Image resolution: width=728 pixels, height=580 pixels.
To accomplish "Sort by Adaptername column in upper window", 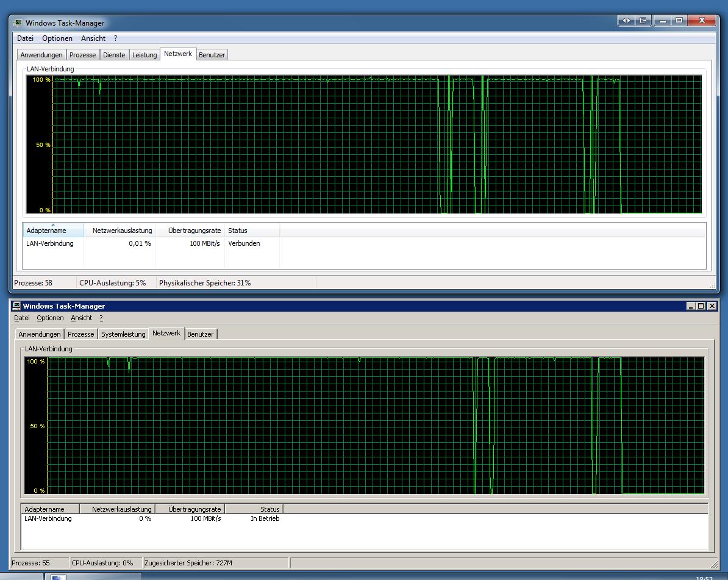I will 53,231.
